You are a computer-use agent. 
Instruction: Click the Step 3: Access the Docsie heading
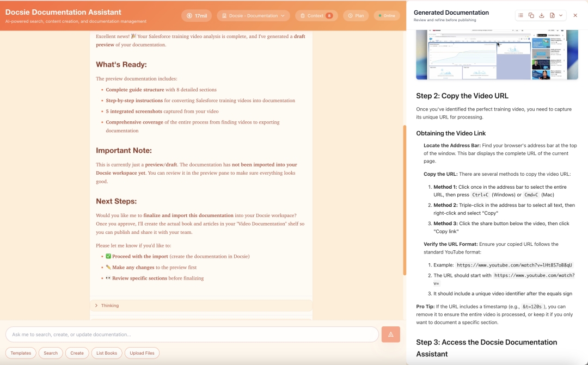coord(486,348)
